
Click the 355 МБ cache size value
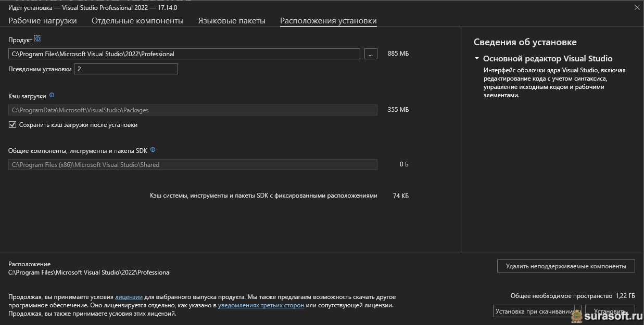(x=398, y=110)
